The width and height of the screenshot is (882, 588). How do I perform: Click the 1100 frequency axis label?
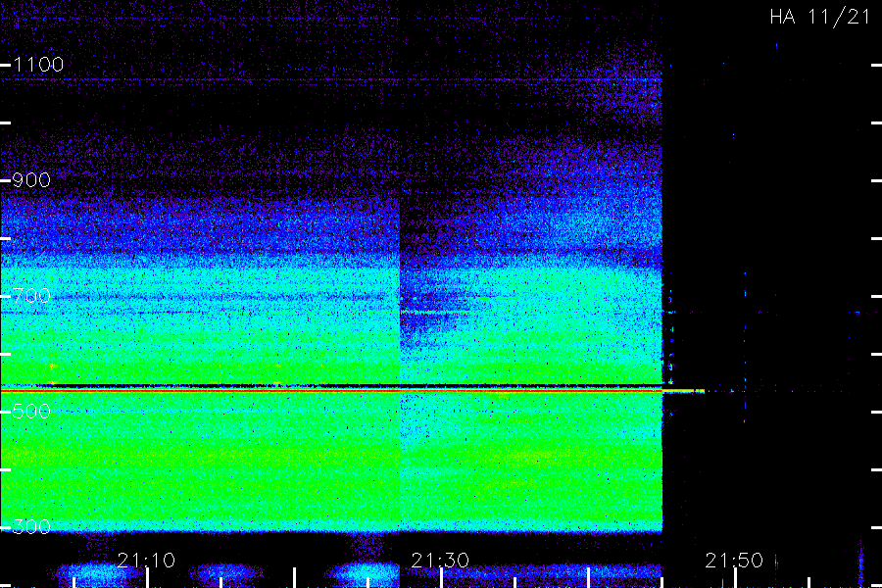pyautogui.click(x=38, y=65)
